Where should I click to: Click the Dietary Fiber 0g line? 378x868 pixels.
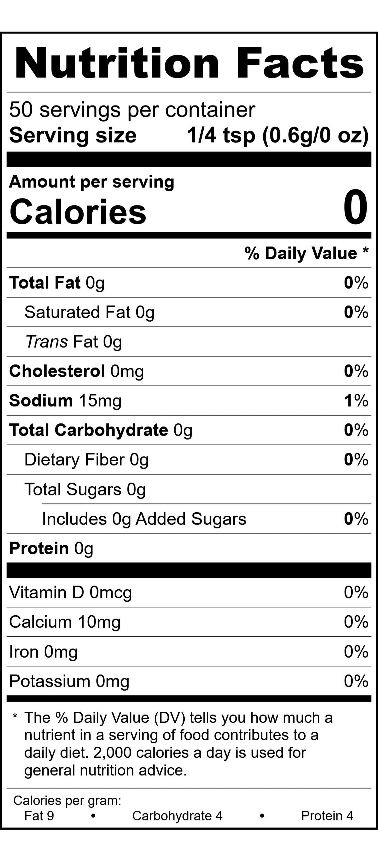pos(86,460)
